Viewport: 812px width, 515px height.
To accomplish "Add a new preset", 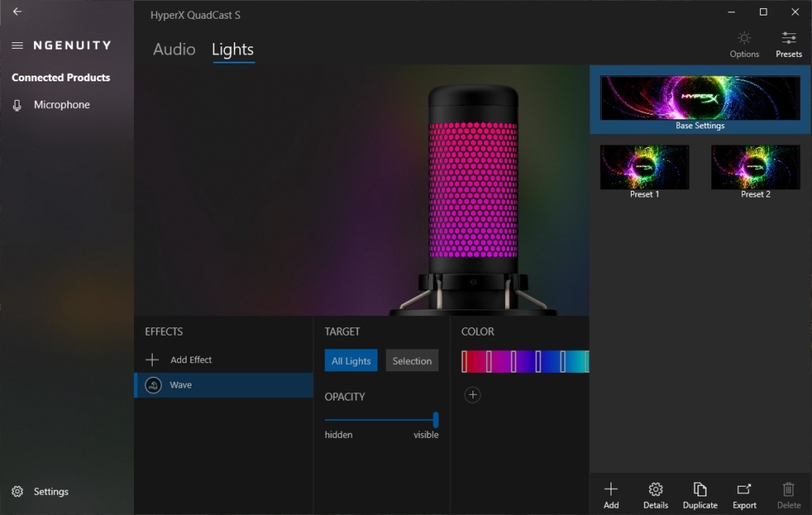I will 611,496.
